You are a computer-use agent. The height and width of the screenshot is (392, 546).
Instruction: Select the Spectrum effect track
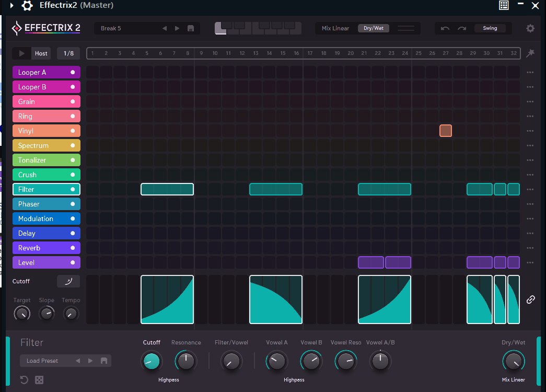pyautogui.click(x=47, y=146)
